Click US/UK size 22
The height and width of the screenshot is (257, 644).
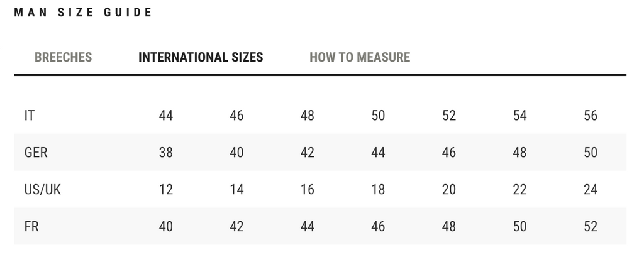point(519,190)
